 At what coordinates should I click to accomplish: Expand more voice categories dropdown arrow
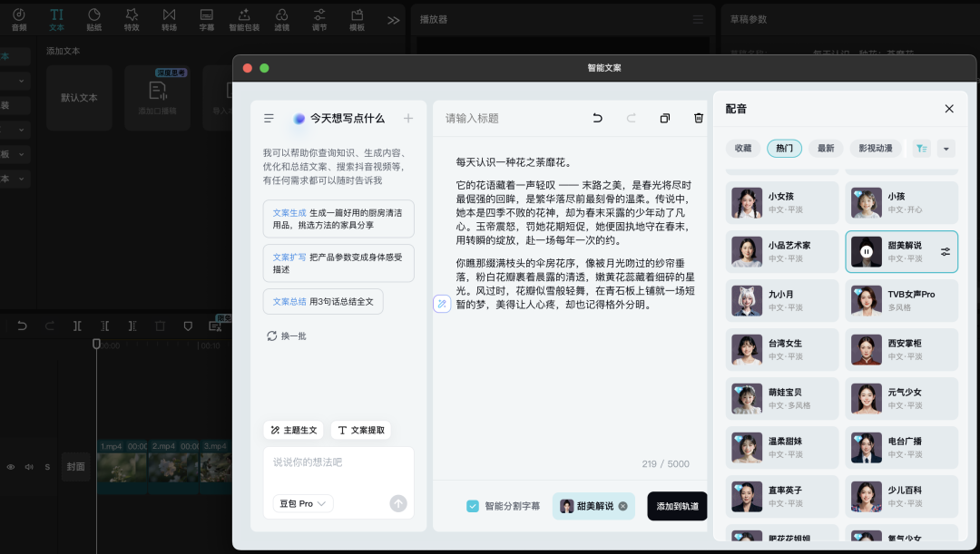pyautogui.click(x=946, y=149)
